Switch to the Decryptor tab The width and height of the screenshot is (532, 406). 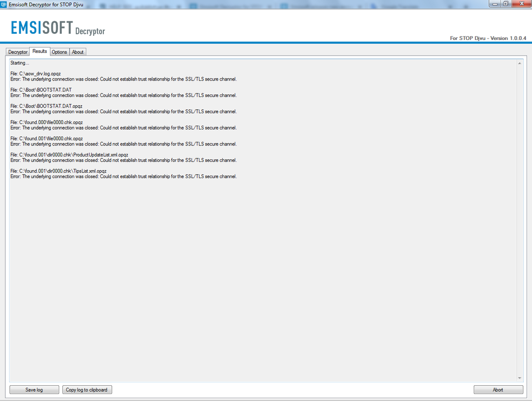(x=18, y=52)
